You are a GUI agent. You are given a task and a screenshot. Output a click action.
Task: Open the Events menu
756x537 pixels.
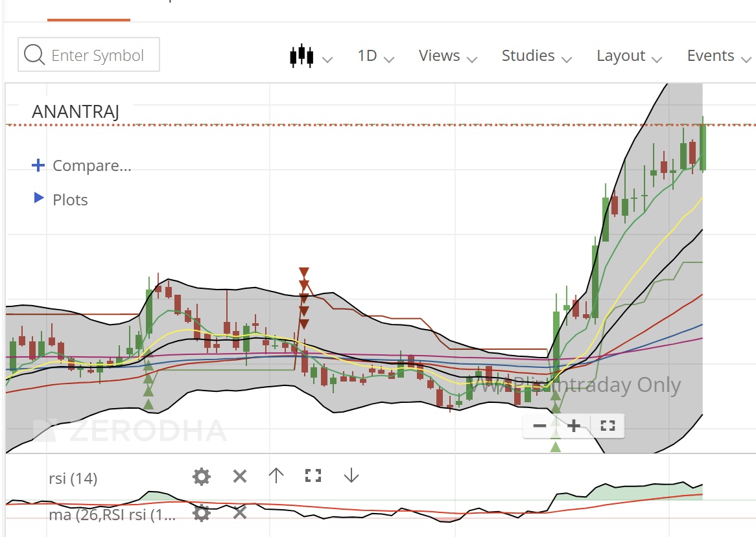point(719,56)
